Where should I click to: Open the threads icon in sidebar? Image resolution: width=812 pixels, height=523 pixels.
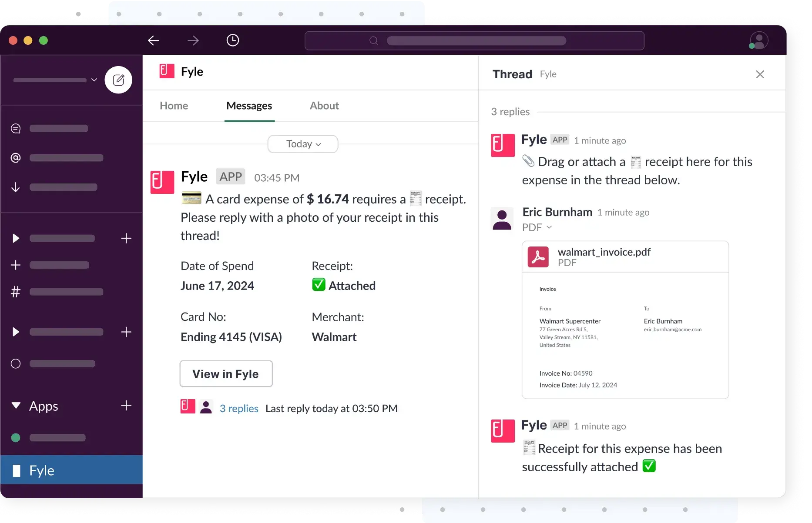16,129
